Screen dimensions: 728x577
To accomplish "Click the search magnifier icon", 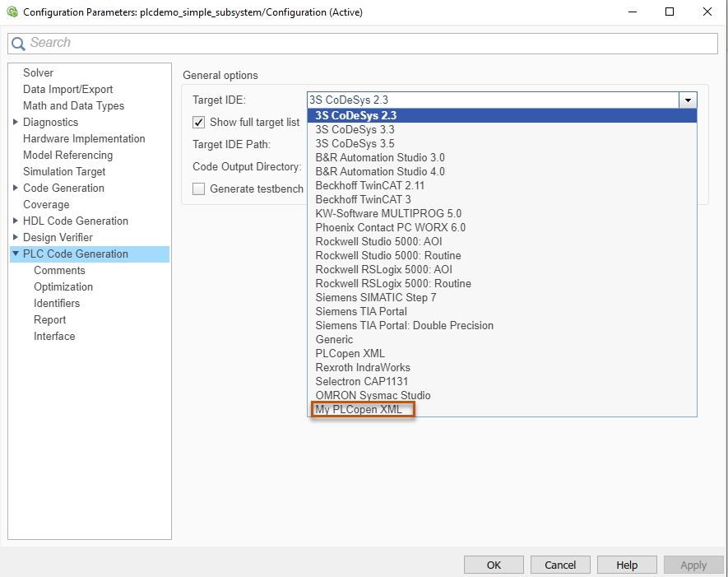I will 18,44.
